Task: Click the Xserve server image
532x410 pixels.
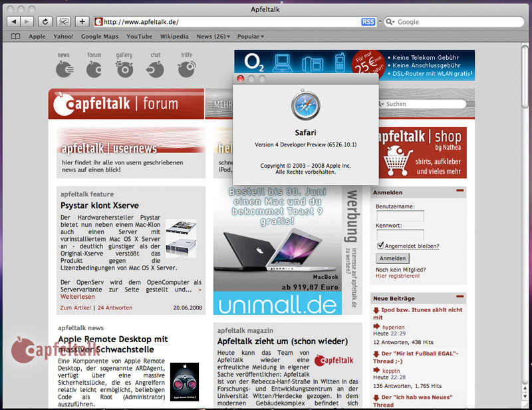Action: (x=181, y=238)
